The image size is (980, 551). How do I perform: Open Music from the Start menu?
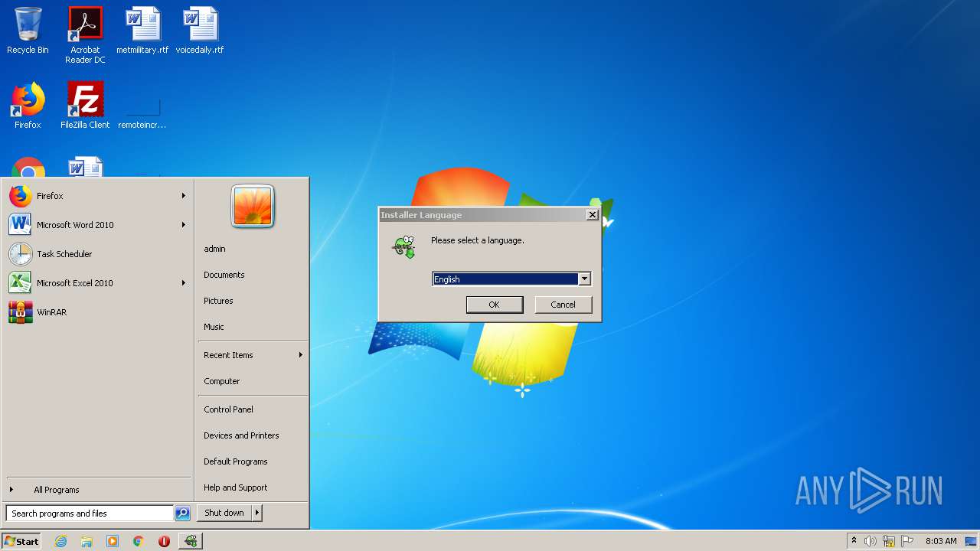coord(214,327)
